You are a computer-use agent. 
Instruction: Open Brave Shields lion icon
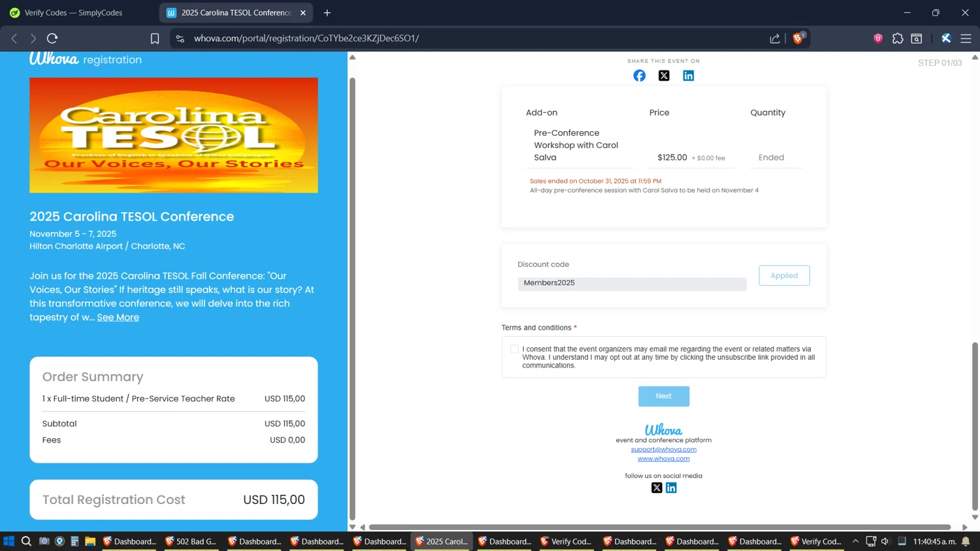click(798, 39)
